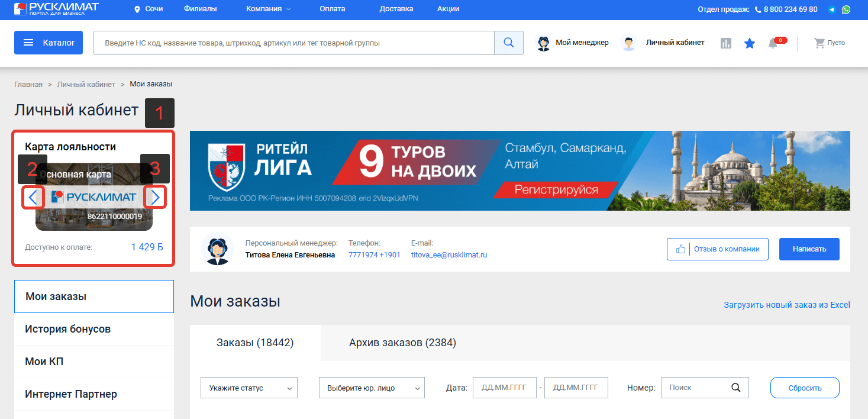Click magnifier icon in Номер search field
Screen dimensions: 868x419
click(735, 388)
